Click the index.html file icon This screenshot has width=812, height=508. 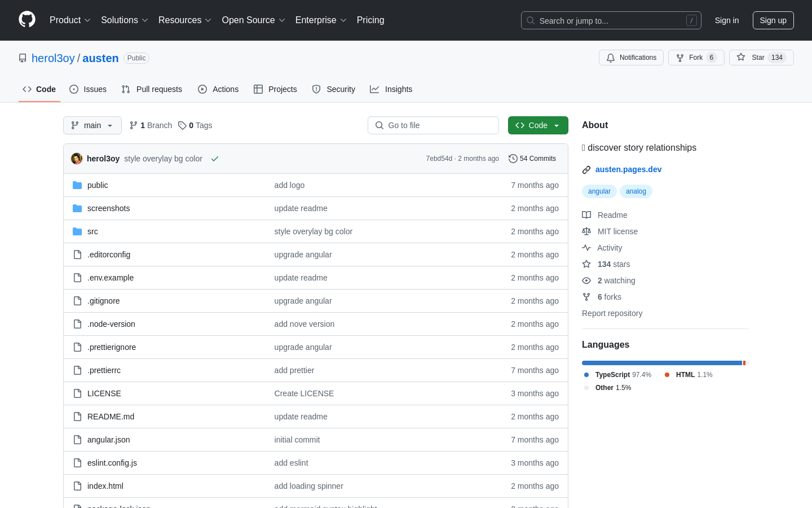tap(77, 486)
